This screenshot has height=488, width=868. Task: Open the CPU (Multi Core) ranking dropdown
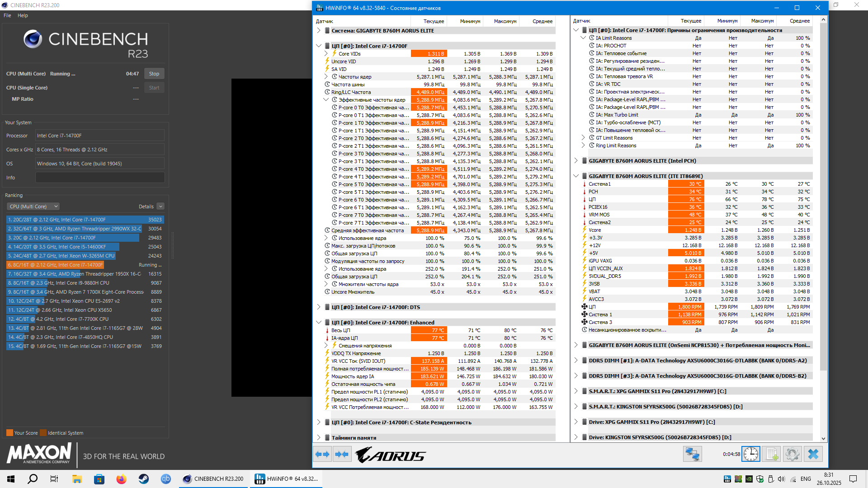[x=33, y=206]
